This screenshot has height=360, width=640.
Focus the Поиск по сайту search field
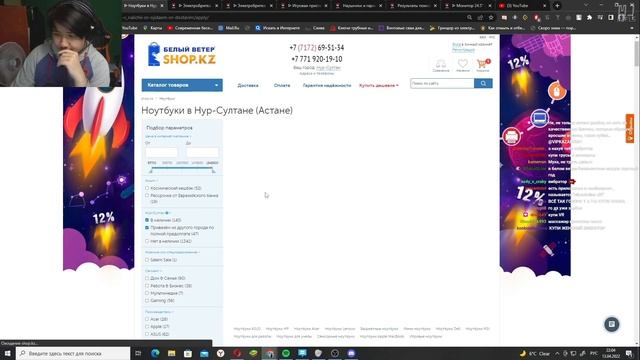coord(442,83)
